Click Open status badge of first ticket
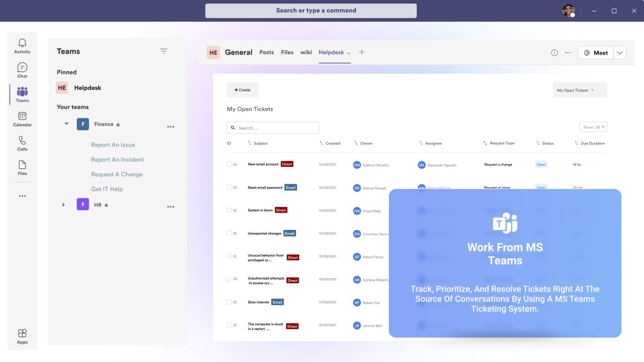Viewport: 644px width, 362px height. pyautogui.click(x=541, y=165)
